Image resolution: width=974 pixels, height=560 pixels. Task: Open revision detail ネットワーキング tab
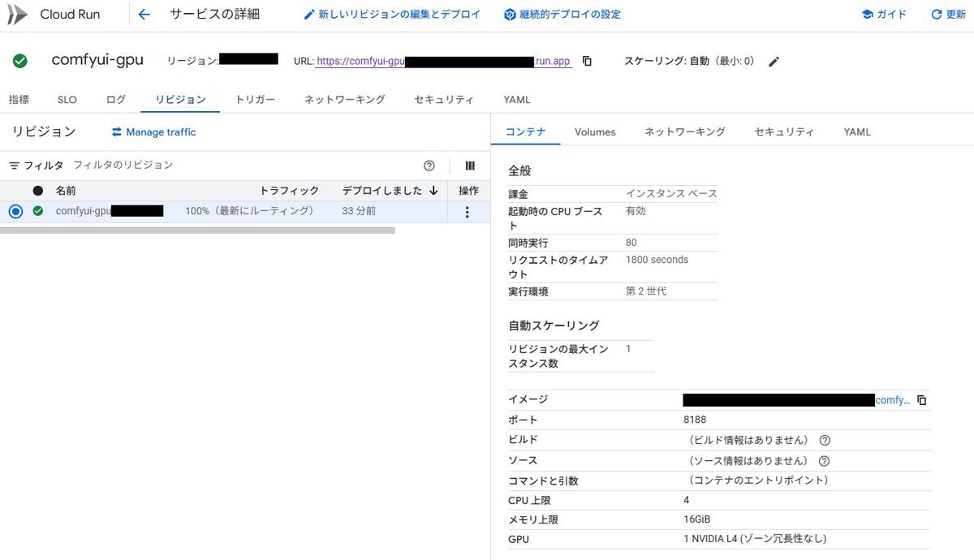(x=685, y=131)
